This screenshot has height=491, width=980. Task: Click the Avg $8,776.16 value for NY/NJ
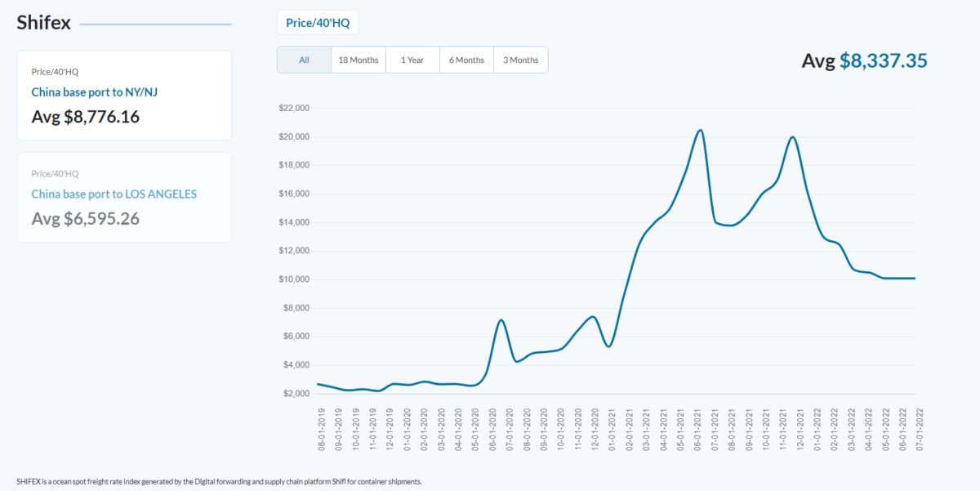pos(86,117)
